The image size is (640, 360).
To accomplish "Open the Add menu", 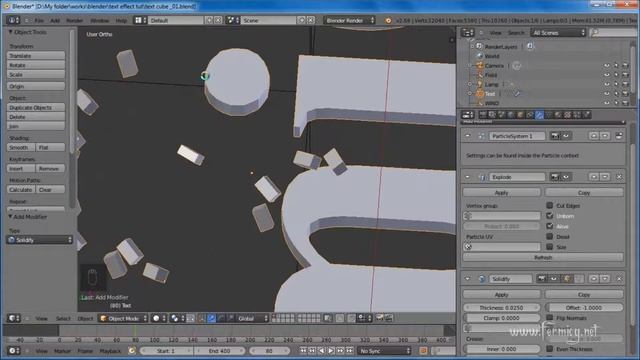I will pos(55,20).
